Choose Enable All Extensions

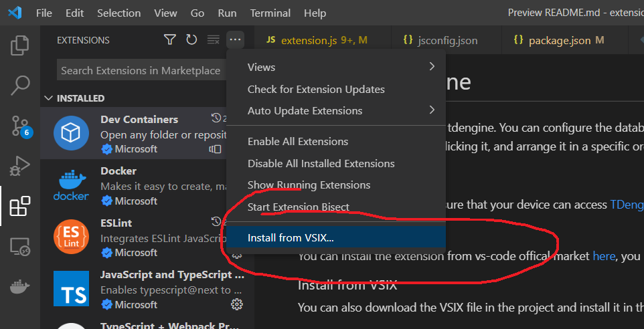336,142
